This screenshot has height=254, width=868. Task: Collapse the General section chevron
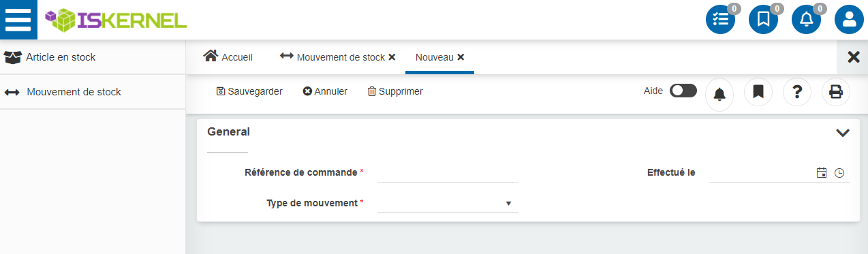[843, 133]
